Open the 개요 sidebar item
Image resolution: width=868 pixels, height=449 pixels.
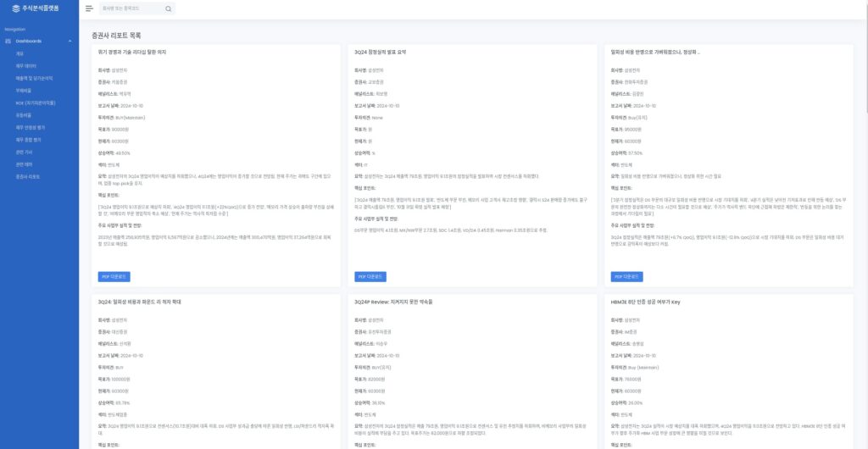[x=20, y=53]
